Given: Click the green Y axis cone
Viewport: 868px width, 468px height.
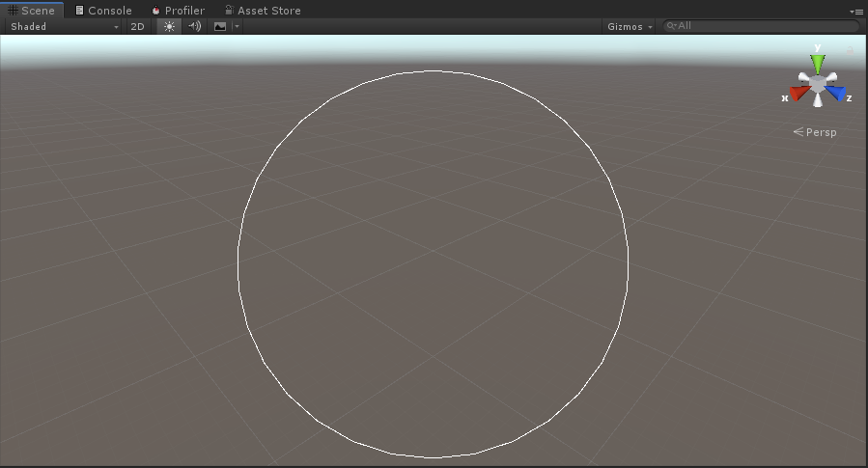Looking at the screenshot, I should [x=818, y=64].
